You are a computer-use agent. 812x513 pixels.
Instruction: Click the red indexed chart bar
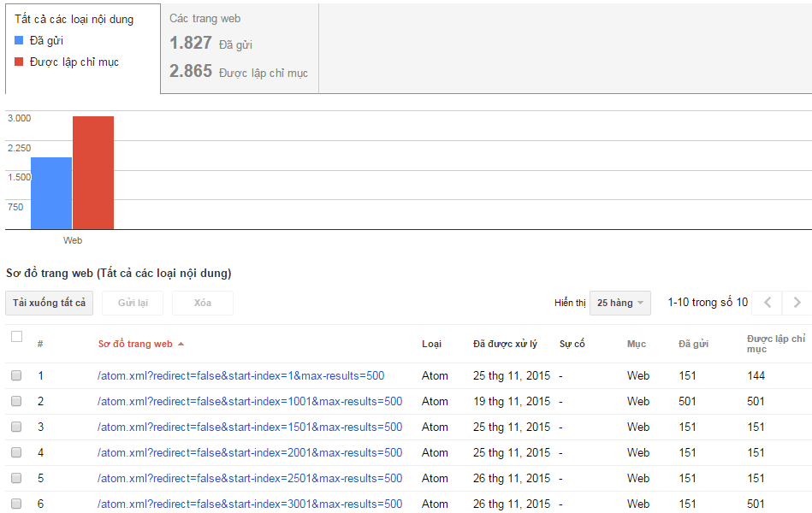(x=93, y=173)
